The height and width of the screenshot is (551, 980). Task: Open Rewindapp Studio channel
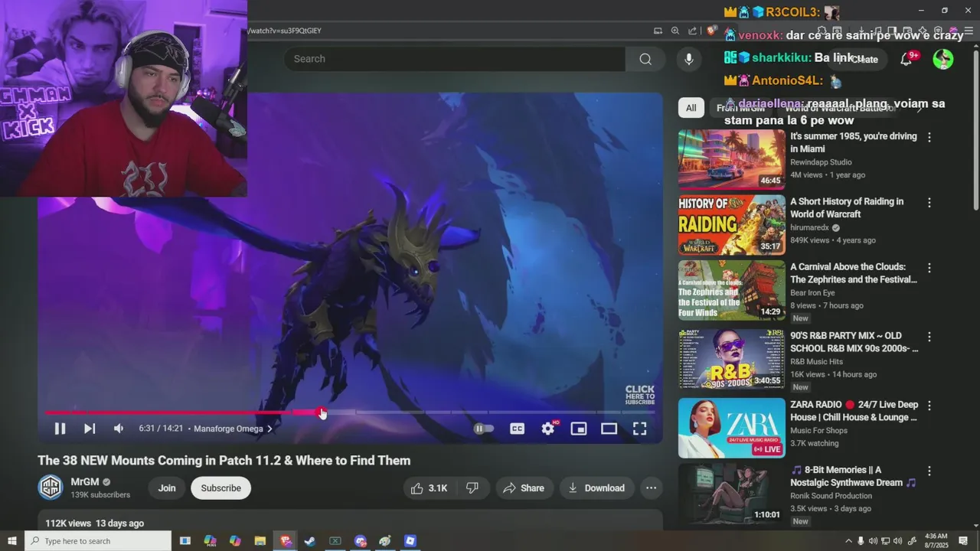pyautogui.click(x=821, y=162)
